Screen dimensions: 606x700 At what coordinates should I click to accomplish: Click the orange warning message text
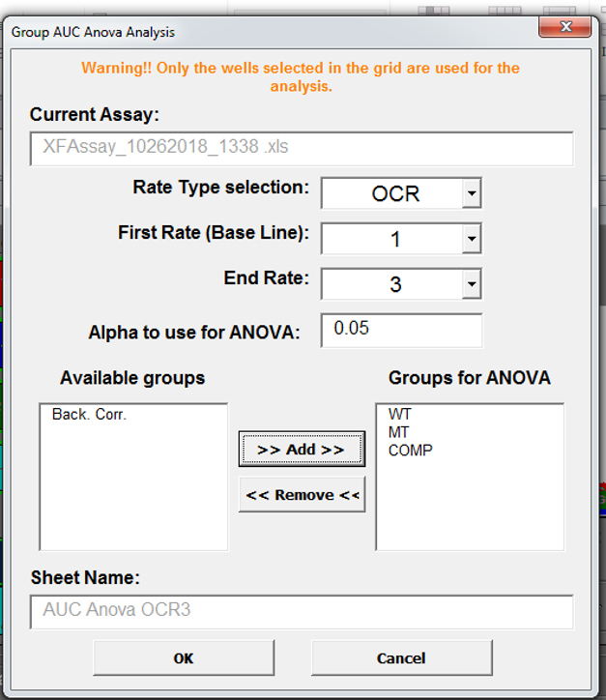coord(301,76)
